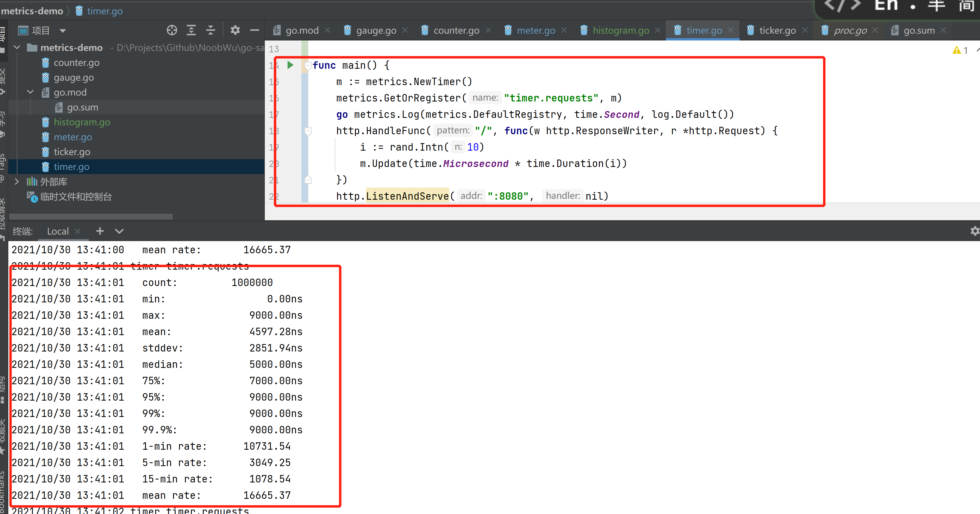This screenshot has height=514, width=980.
Task: Toggle code folding at func main line
Action: (308, 65)
